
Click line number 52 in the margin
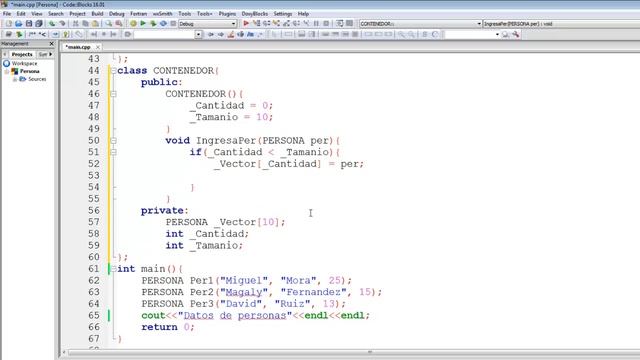click(x=94, y=164)
